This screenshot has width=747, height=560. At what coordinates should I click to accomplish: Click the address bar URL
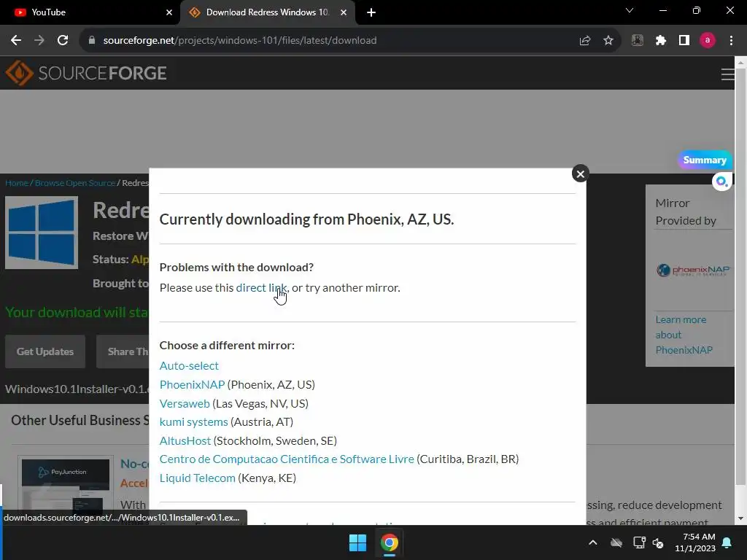click(x=239, y=41)
